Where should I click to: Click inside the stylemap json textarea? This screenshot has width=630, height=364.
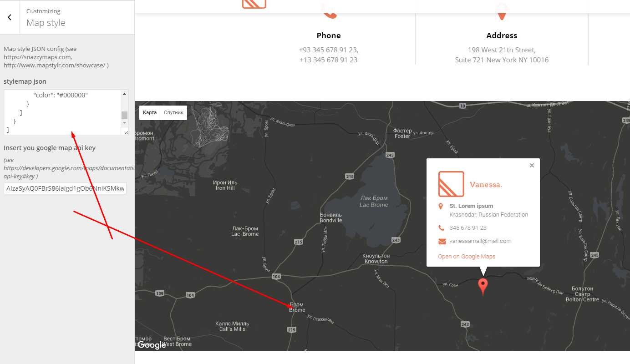pos(61,112)
